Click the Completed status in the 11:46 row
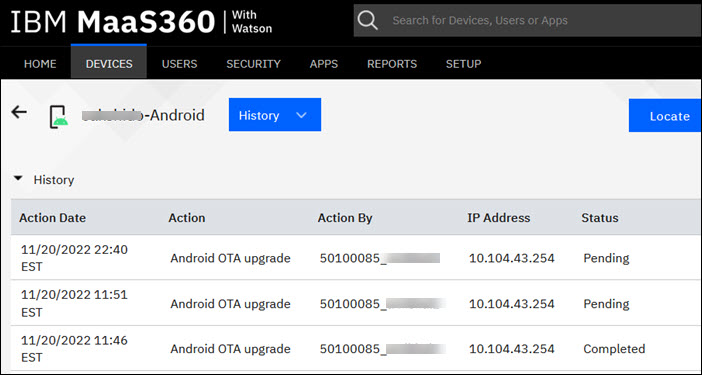The image size is (702, 375). point(614,349)
